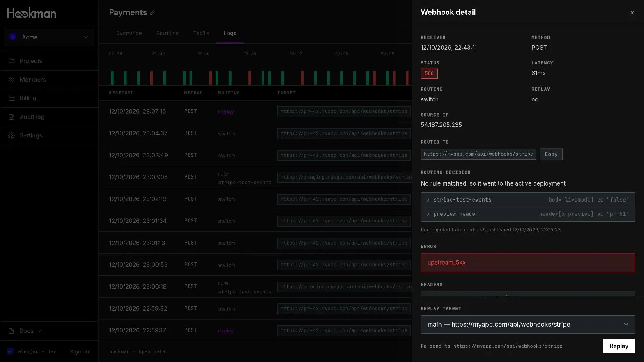Switch to the Routing tab
Viewport: 644px width, 362px height.
(x=168, y=33)
